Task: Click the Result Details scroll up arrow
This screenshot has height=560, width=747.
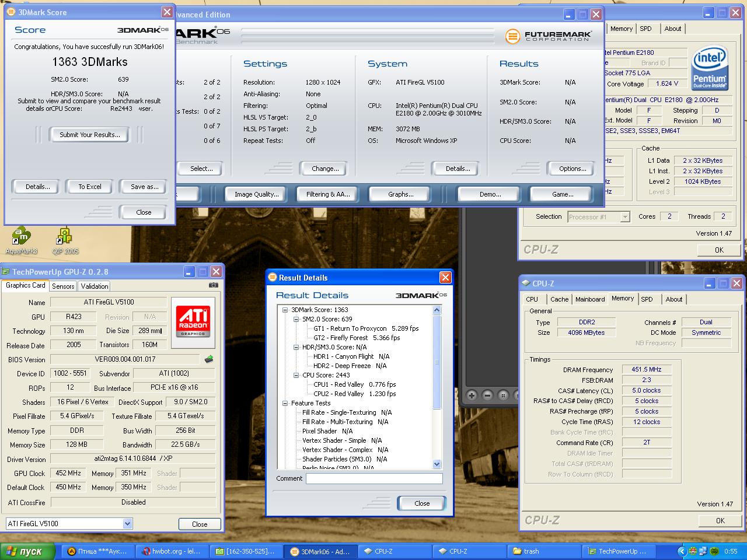Action: pos(437,310)
